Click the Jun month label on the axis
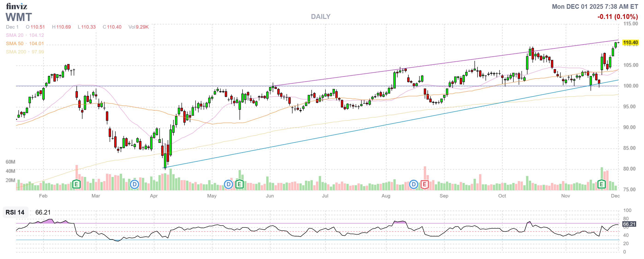Image resolution: width=644 pixels, height=259 pixels. pyautogui.click(x=270, y=196)
